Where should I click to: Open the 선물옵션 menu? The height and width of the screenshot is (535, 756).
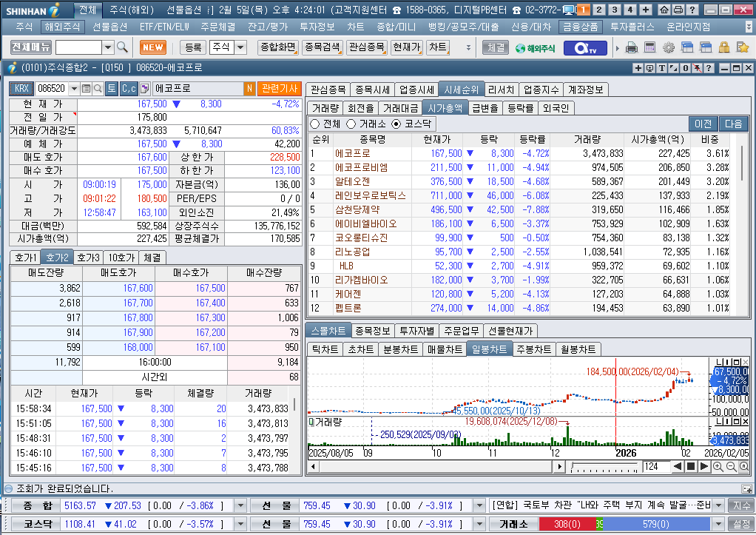pos(110,27)
